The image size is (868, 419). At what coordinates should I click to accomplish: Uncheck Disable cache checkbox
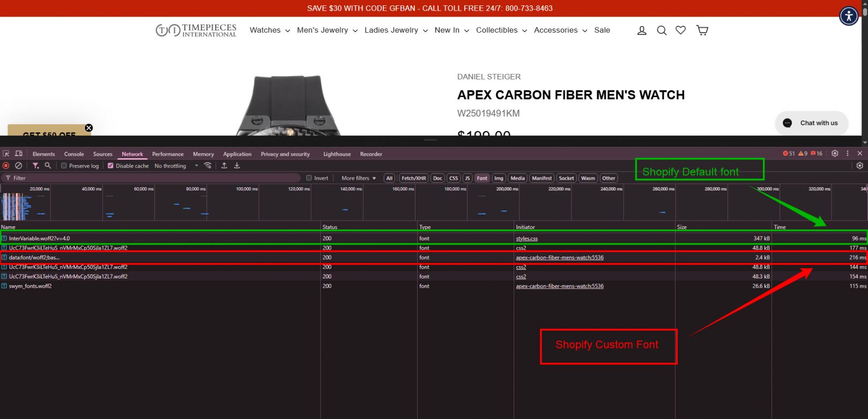[110, 166]
